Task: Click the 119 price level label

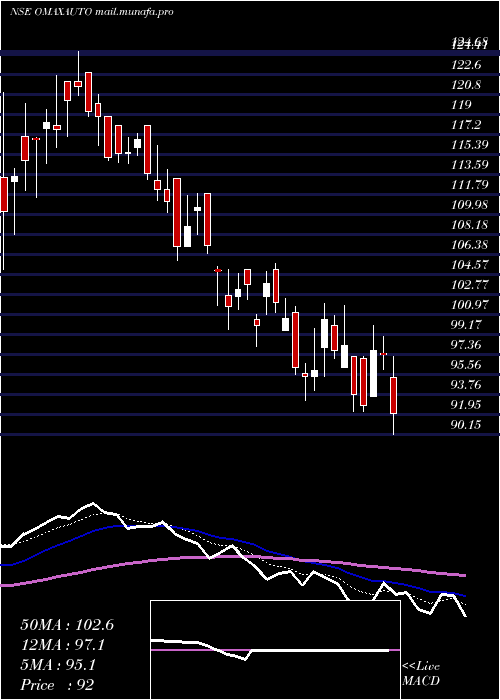Action: coord(461,104)
